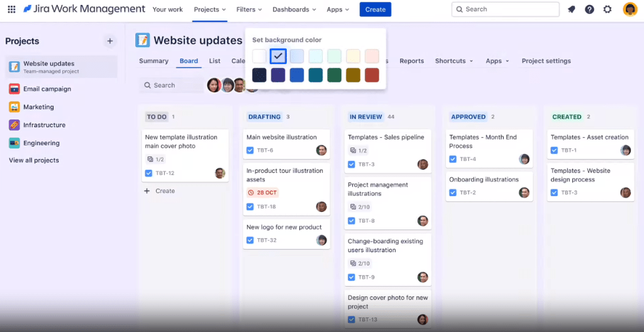Click assignee avatar on TBT-6 card
644x332 pixels.
click(321, 150)
